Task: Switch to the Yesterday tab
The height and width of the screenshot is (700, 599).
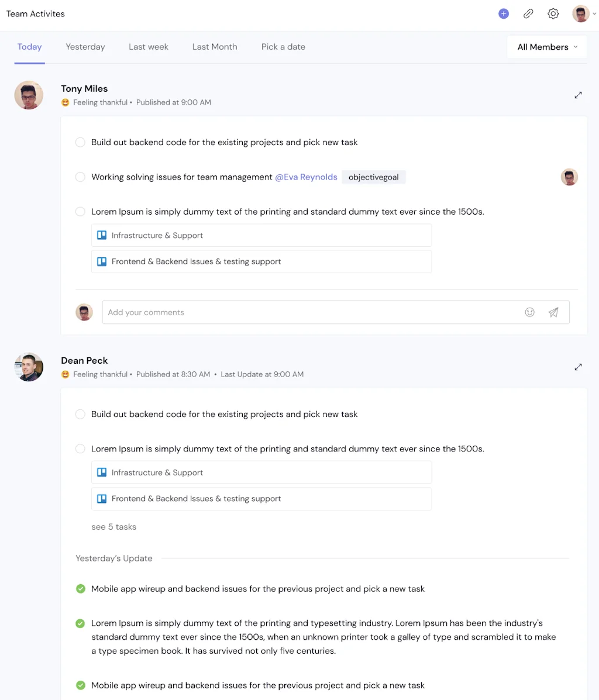Action: coord(85,46)
